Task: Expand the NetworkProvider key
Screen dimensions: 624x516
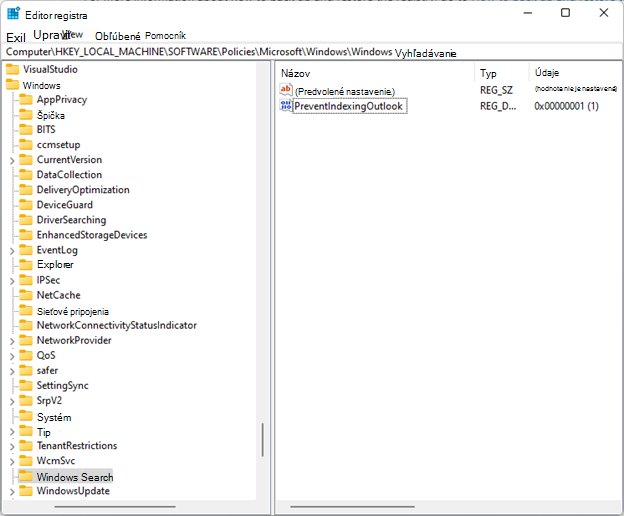Action: [x=12, y=341]
